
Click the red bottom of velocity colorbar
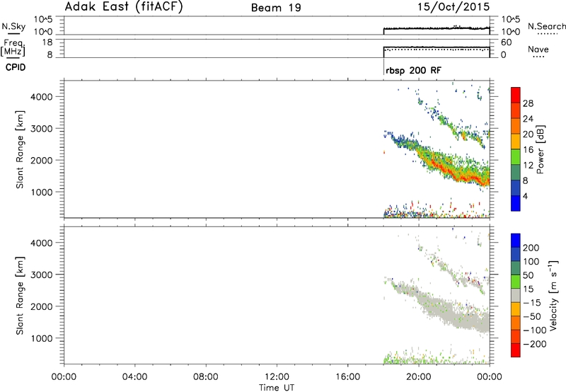click(x=516, y=350)
